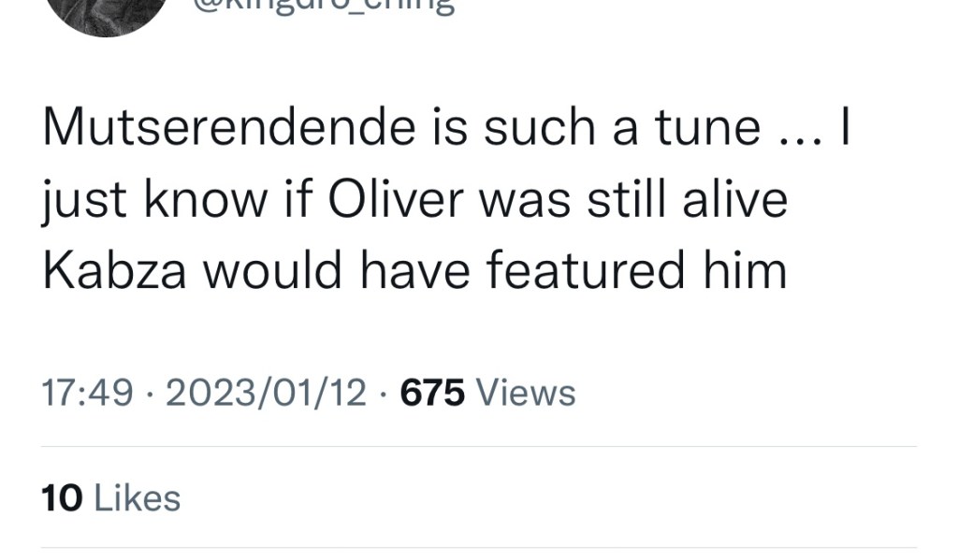Click the bold 10 likes count
The width and height of the screenshot is (958, 560).
[62, 498]
